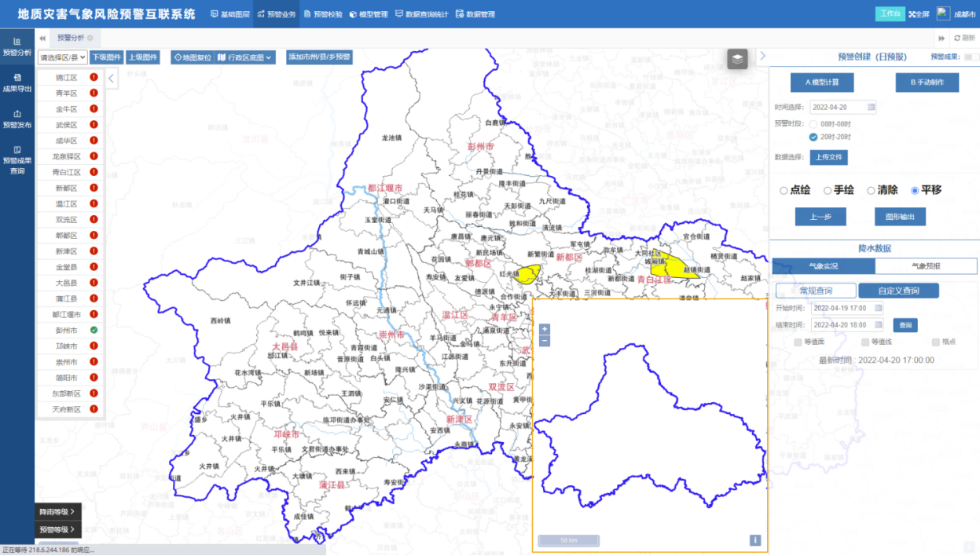The height and width of the screenshot is (556, 980).
Task: Open the 预警校验 menu
Action: pos(322,14)
